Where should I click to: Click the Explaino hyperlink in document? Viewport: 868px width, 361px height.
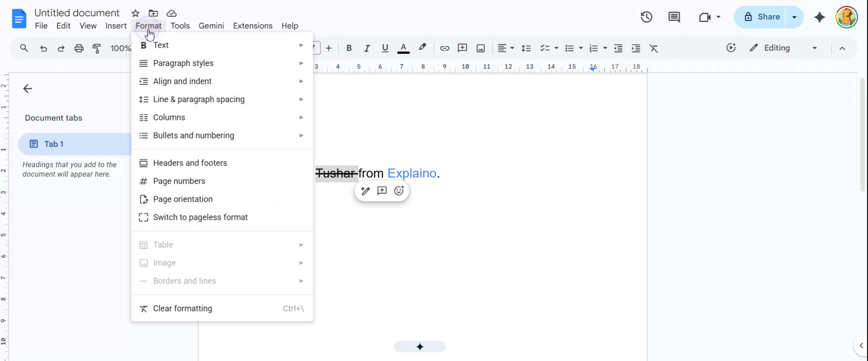412,173
